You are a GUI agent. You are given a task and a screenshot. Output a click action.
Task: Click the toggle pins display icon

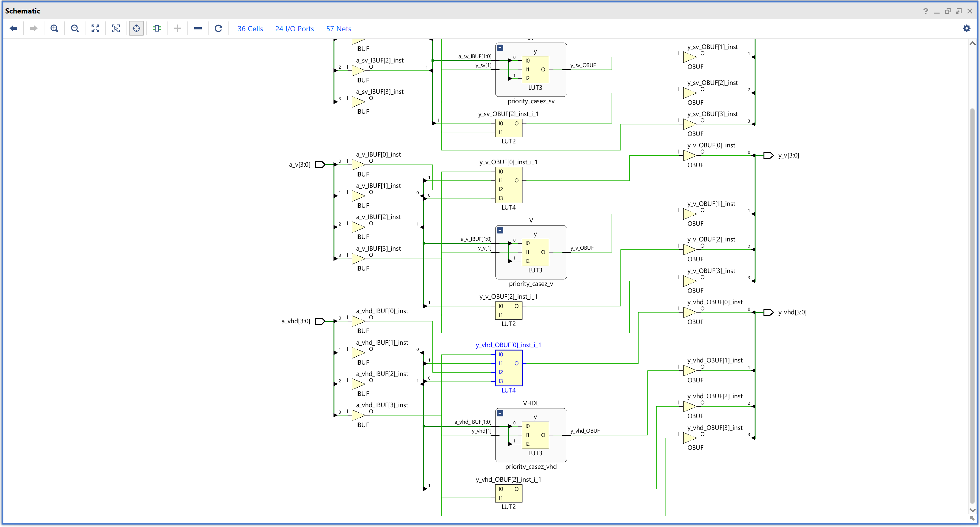coord(157,28)
